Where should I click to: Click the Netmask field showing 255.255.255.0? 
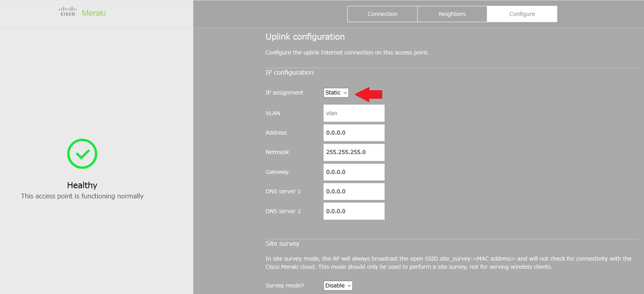[x=354, y=152]
